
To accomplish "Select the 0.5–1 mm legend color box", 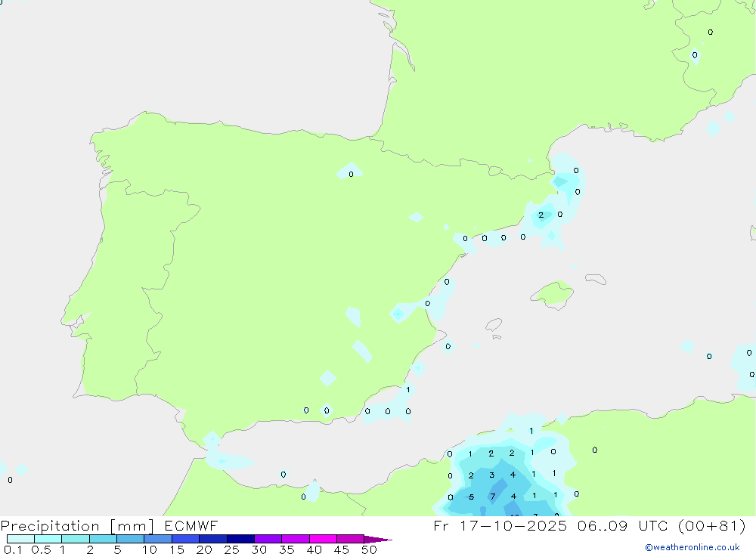I will pyautogui.click(x=48, y=539).
